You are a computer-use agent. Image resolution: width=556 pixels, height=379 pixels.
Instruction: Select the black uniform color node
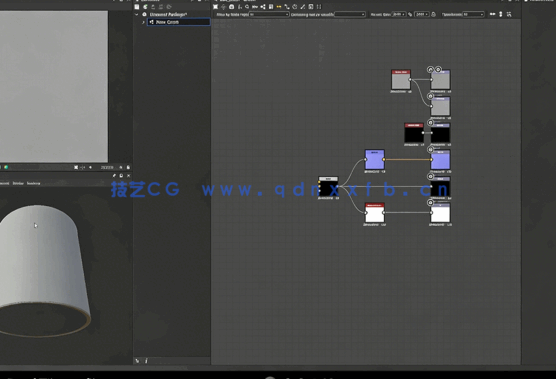414,133
